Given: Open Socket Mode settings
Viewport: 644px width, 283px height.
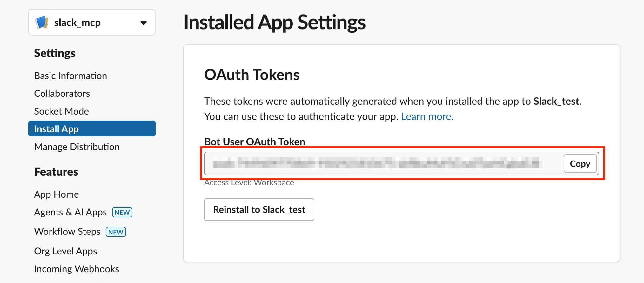Looking at the screenshot, I should 61,111.
